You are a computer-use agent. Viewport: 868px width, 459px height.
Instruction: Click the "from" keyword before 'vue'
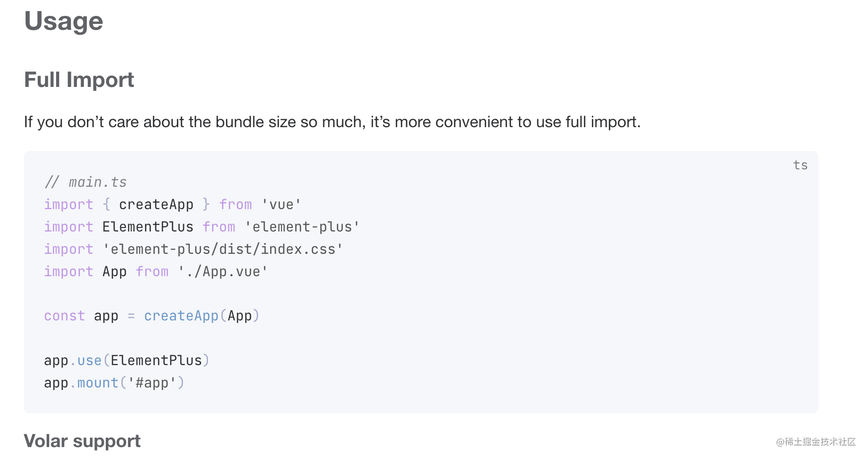235,205
